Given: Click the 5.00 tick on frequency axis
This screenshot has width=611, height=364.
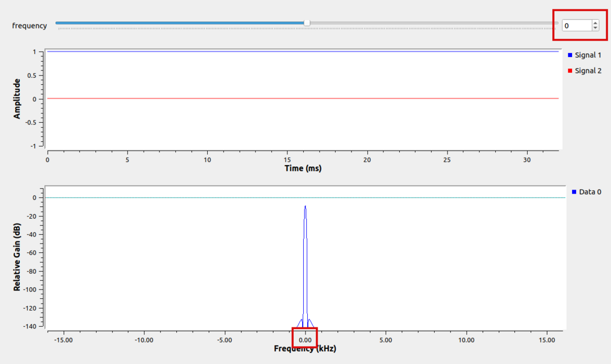Looking at the screenshot, I should (385, 340).
